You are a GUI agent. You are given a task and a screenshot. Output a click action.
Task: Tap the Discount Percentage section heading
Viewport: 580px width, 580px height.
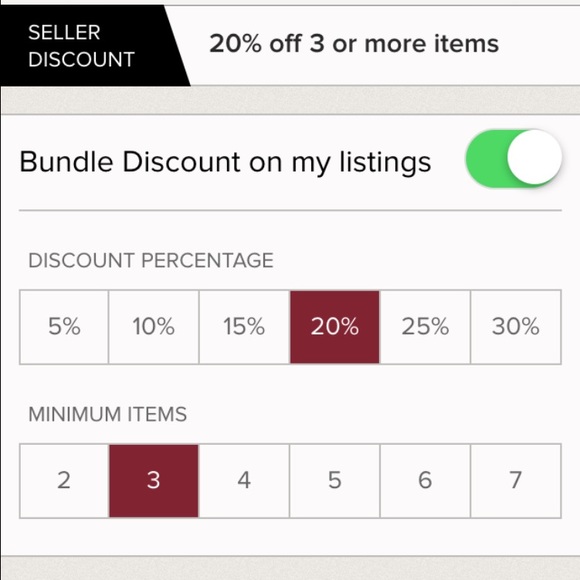(x=151, y=260)
